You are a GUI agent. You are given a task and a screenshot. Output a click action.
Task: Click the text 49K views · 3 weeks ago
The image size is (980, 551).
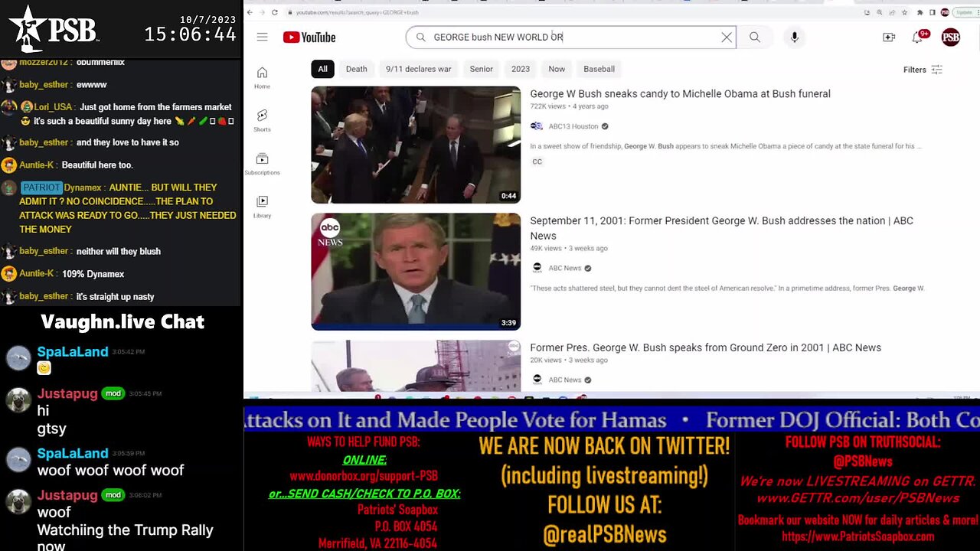pos(568,248)
